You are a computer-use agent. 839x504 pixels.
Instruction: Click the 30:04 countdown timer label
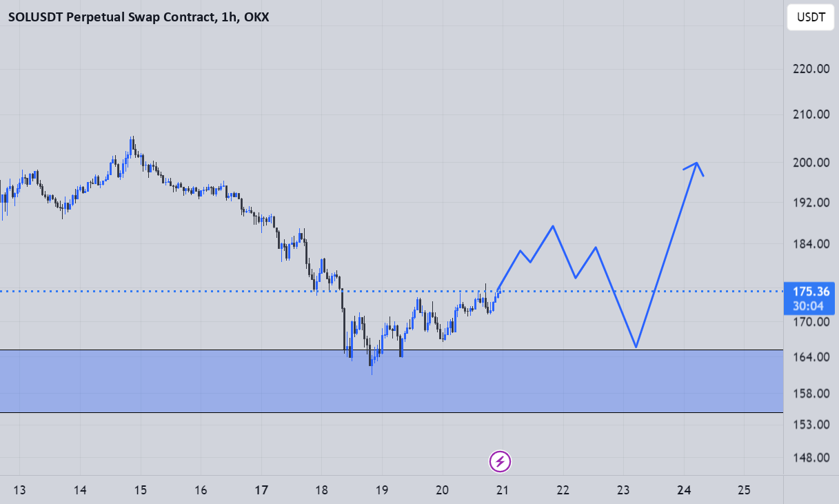click(x=811, y=307)
